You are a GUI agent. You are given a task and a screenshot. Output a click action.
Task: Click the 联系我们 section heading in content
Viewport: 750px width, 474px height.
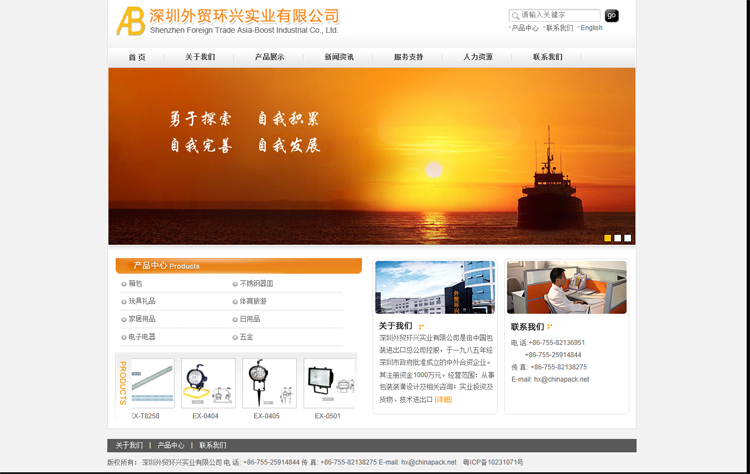(x=528, y=327)
